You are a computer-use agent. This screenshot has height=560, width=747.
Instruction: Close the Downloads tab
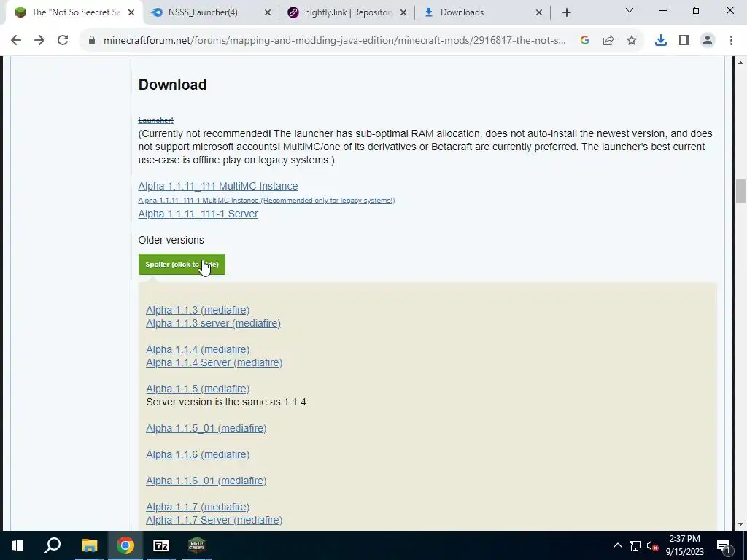pyautogui.click(x=539, y=12)
